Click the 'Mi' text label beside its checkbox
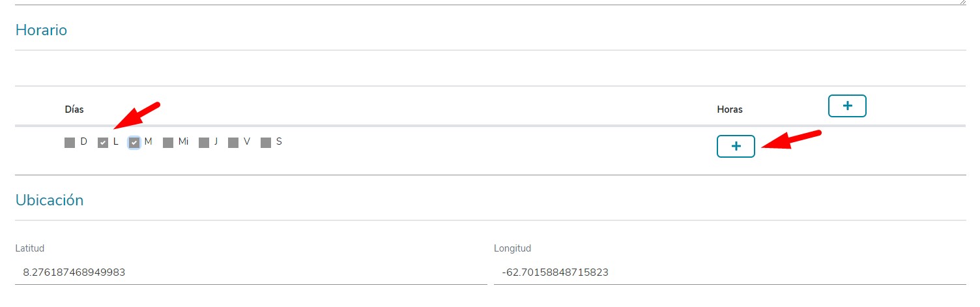Screen dimensions: 980x307 click(x=183, y=141)
